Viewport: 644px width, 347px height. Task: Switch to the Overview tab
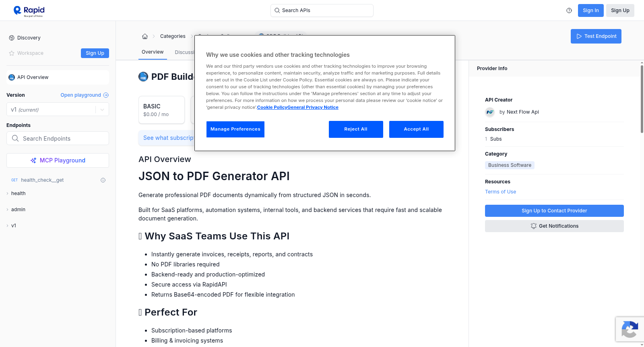[153, 52]
